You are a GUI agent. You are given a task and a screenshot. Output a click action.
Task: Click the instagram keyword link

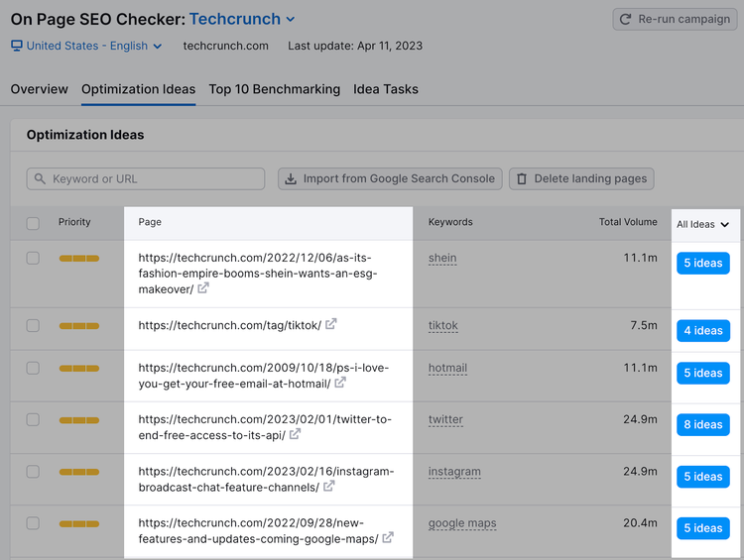[x=454, y=472]
